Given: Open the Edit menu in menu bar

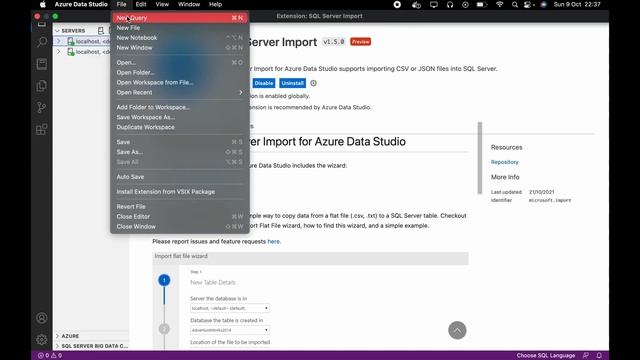Looking at the screenshot, I should pos(141,4).
